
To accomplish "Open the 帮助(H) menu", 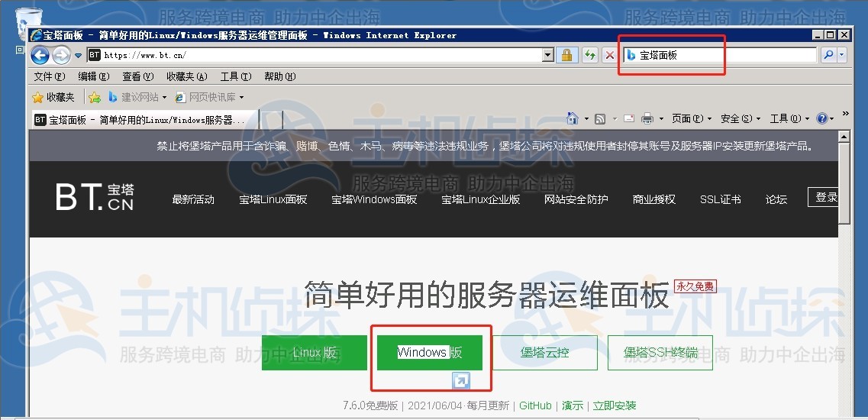I will tap(279, 76).
